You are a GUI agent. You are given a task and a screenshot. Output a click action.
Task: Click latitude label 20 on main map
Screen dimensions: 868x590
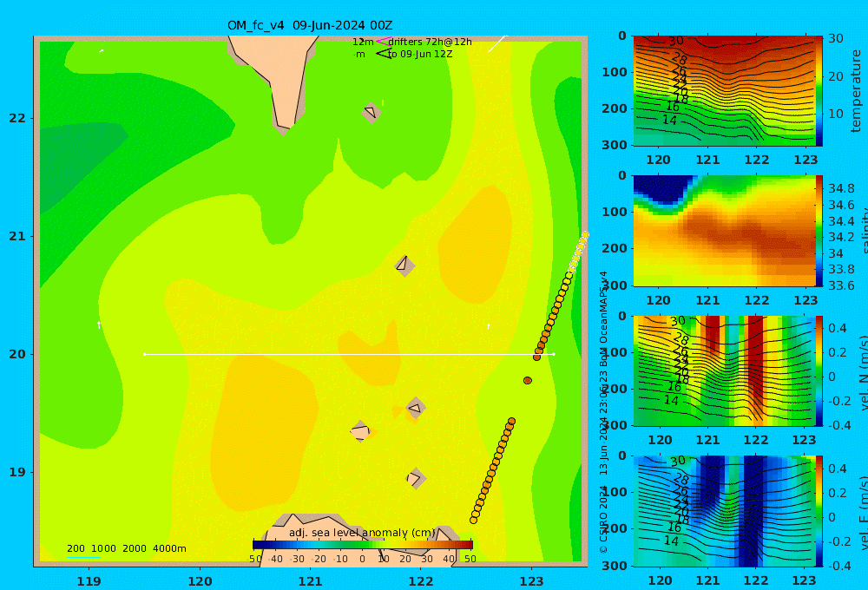[x=17, y=354]
